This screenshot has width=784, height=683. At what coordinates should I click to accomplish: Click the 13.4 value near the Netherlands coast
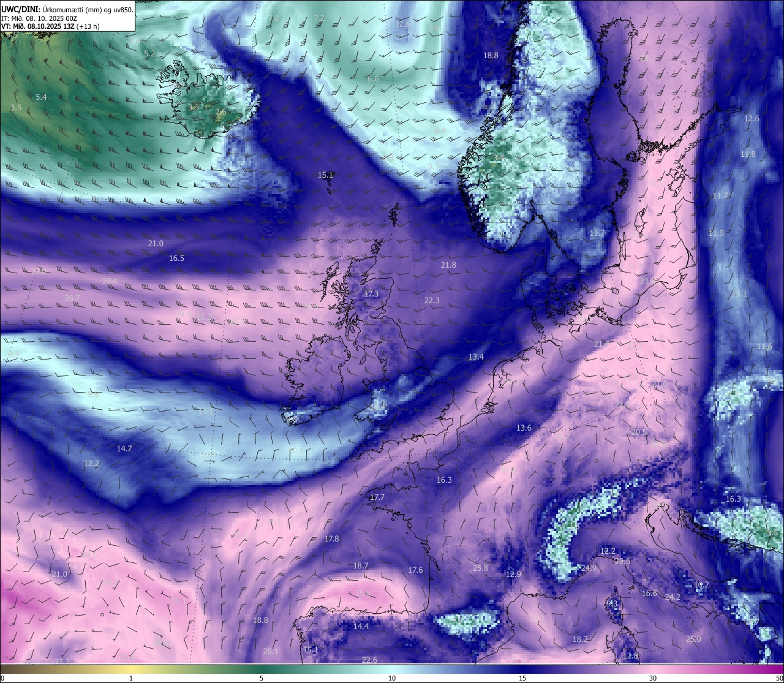click(x=476, y=357)
